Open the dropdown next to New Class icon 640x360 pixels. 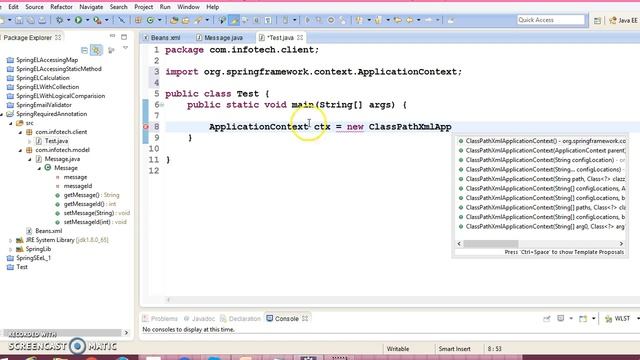coord(160,20)
